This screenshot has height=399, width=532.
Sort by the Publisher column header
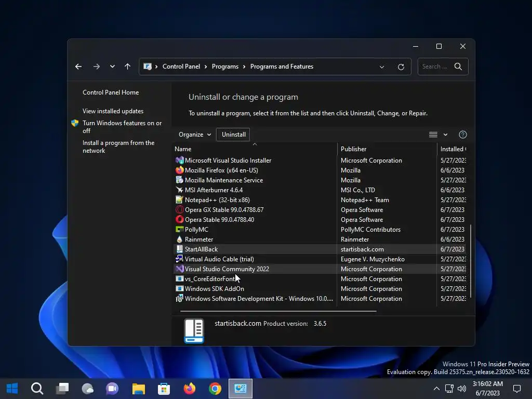tap(387, 149)
